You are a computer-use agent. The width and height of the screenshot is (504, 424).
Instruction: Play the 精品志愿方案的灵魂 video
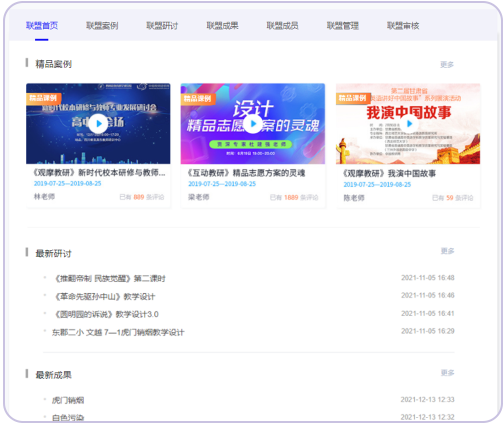click(x=253, y=124)
